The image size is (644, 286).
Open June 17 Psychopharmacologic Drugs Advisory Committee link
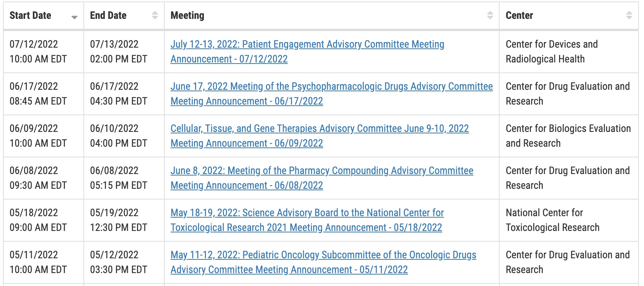pos(332,94)
